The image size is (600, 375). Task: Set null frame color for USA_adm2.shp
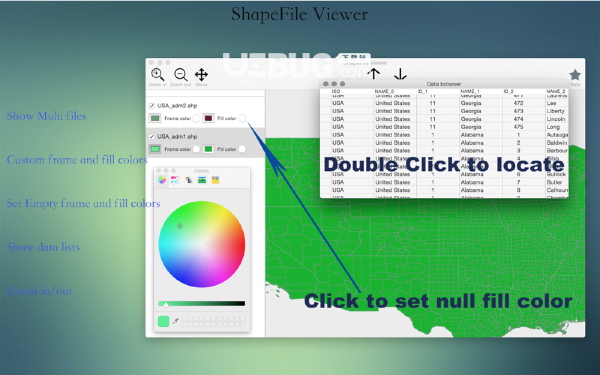pos(196,119)
